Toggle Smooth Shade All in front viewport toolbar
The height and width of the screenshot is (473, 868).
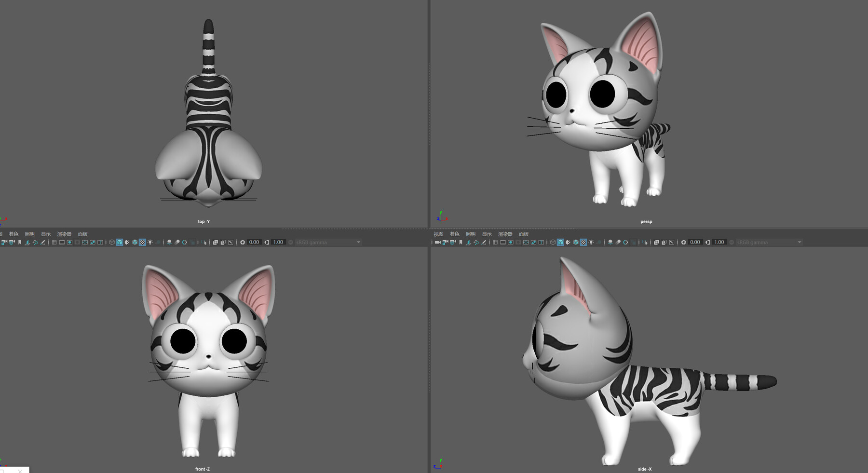[x=119, y=242]
